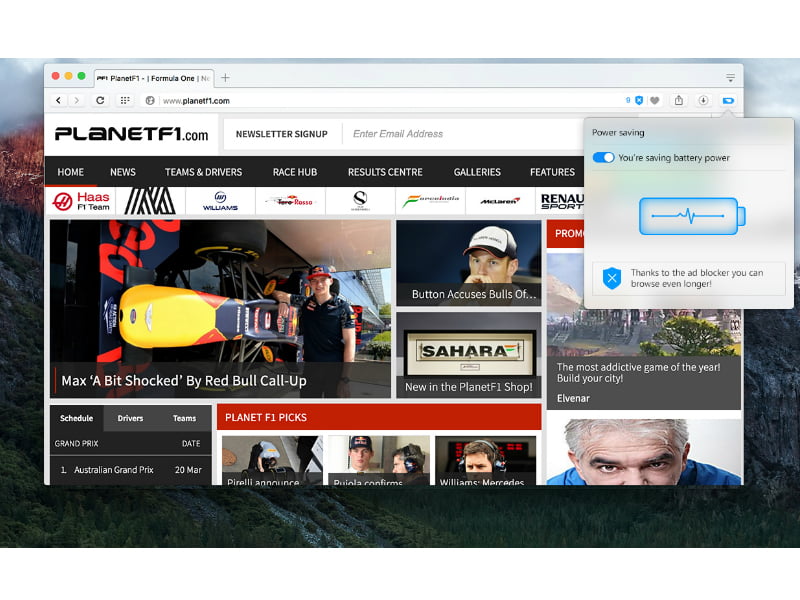Click the ad blocker notice in popup
This screenshot has height=600, width=800.
point(688,278)
